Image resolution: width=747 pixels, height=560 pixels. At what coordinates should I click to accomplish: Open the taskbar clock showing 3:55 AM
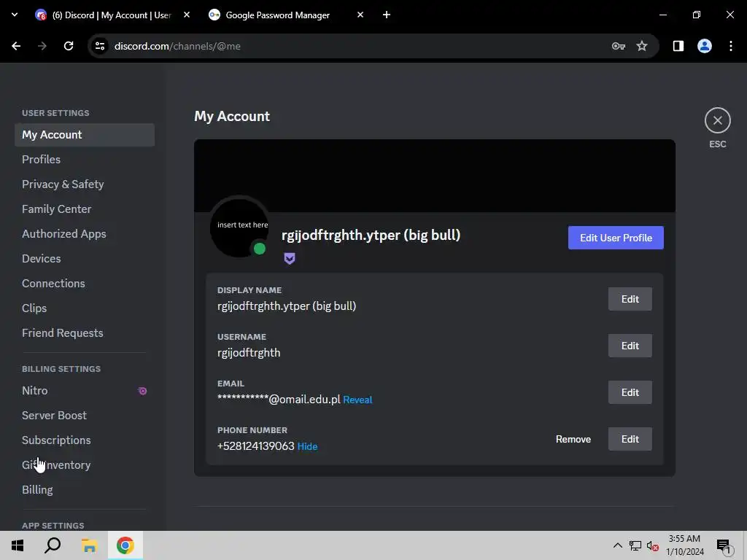(x=684, y=545)
